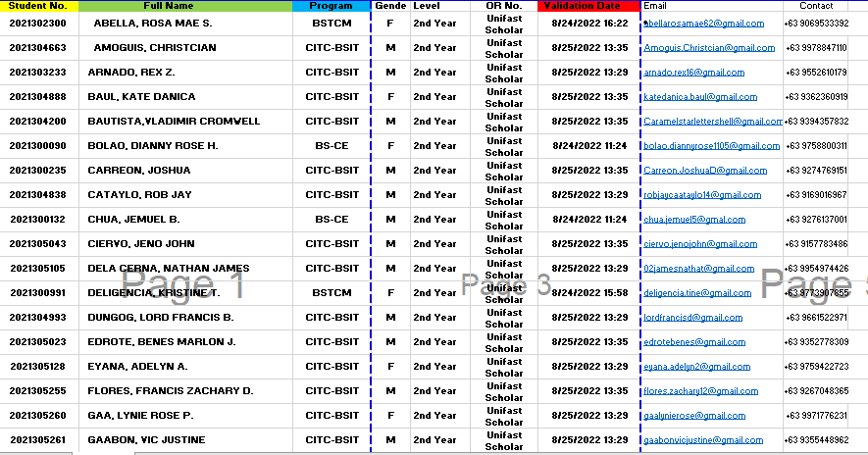Select the name CIERVO, JENO JOHN
868x455 pixels.
[141, 244]
